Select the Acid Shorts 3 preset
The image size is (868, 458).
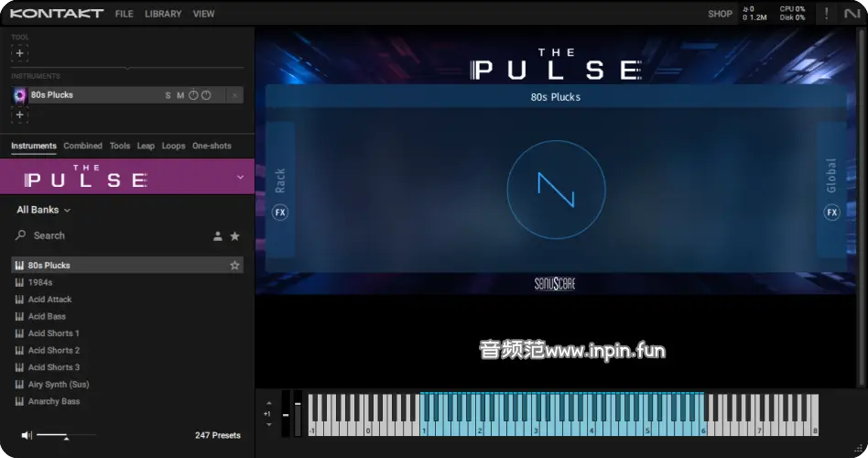127,367
